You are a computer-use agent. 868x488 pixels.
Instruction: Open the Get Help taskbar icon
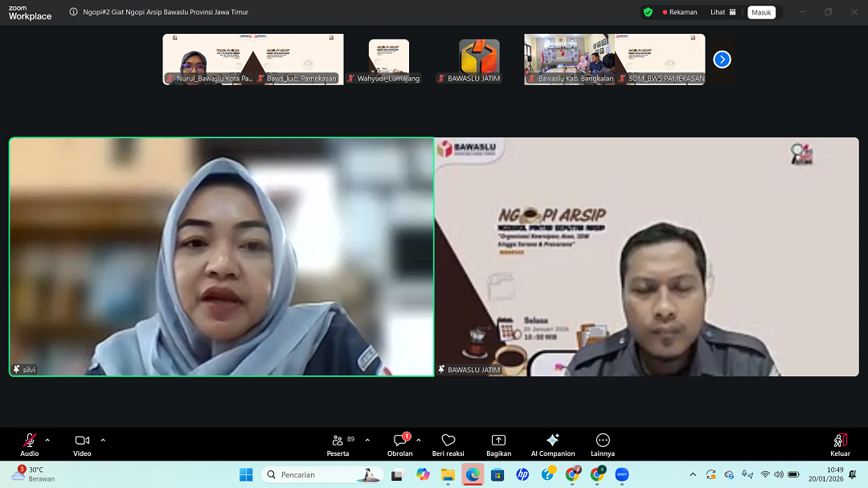[547, 474]
